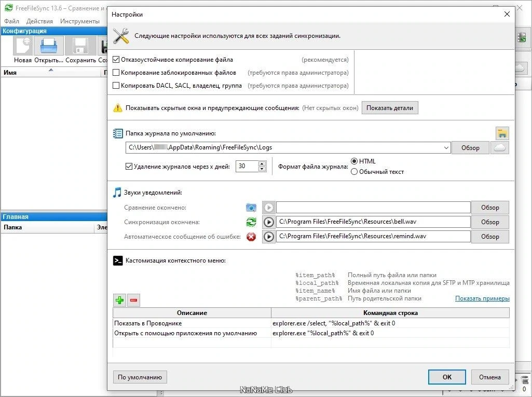Click the remind.wav sound path field
This screenshot has height=397, width=532.
373,237
